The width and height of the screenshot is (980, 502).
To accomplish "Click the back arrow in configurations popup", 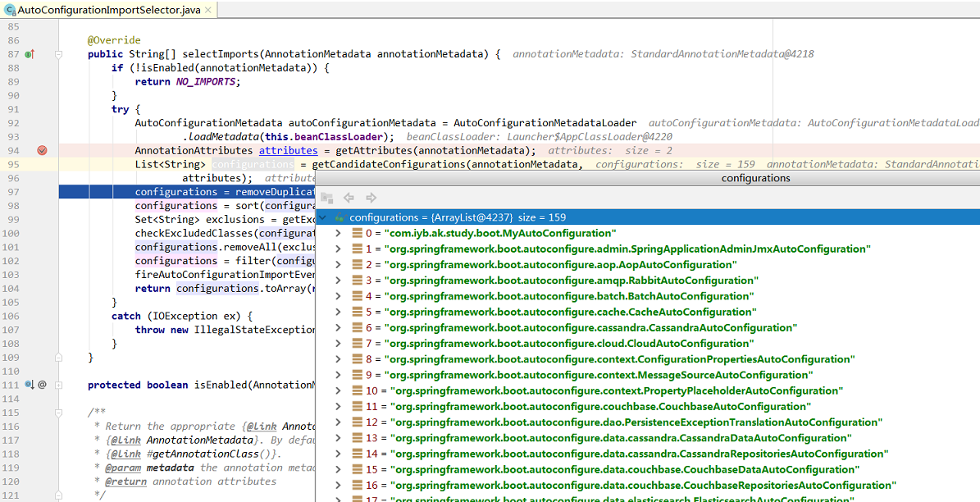I will (349, 198).
